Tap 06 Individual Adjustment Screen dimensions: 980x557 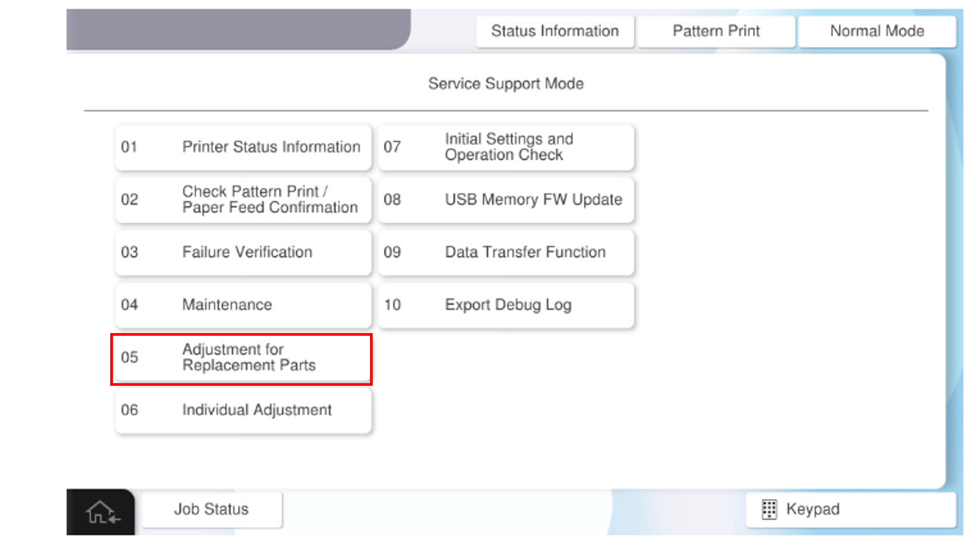point(243,410)
